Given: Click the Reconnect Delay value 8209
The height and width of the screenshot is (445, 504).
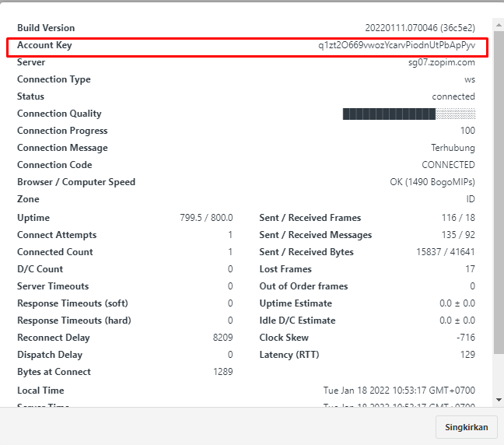Looking at the screenshot, I should tap(222, 338).
